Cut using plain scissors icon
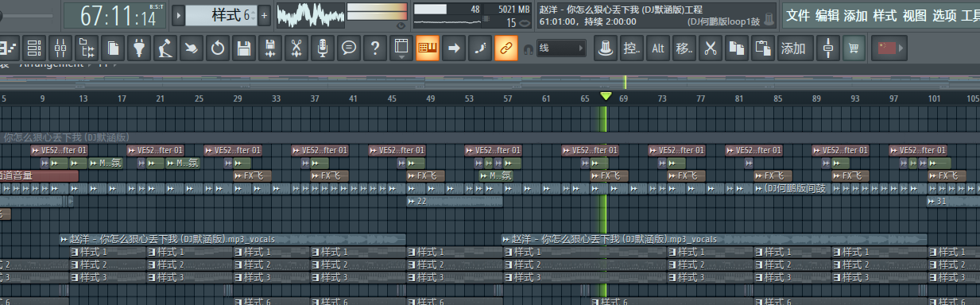The image size is (980, 305). (x=711, y=48)
